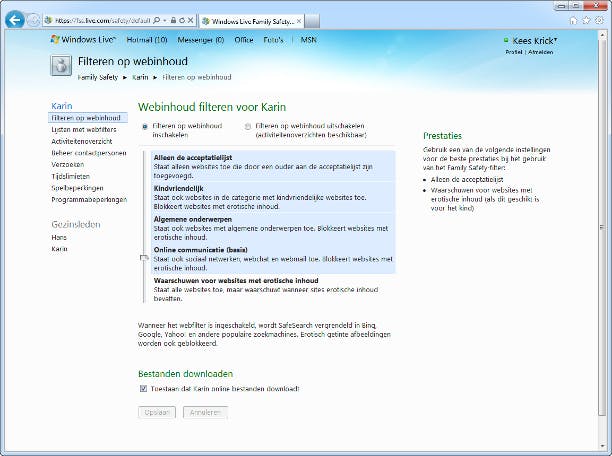Image resolution: width=612 pixels, height=456 pixels.
Task: Click the browser forward arrow button
Action: pyautogui.click(x=33, y=20)
